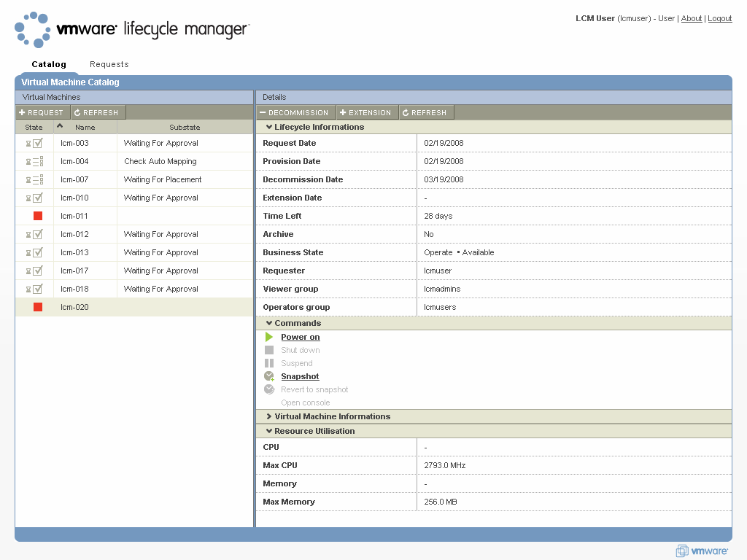Click the Decommission Date value 03/19/2008
The image size is (747, 560).
point(444,179)
